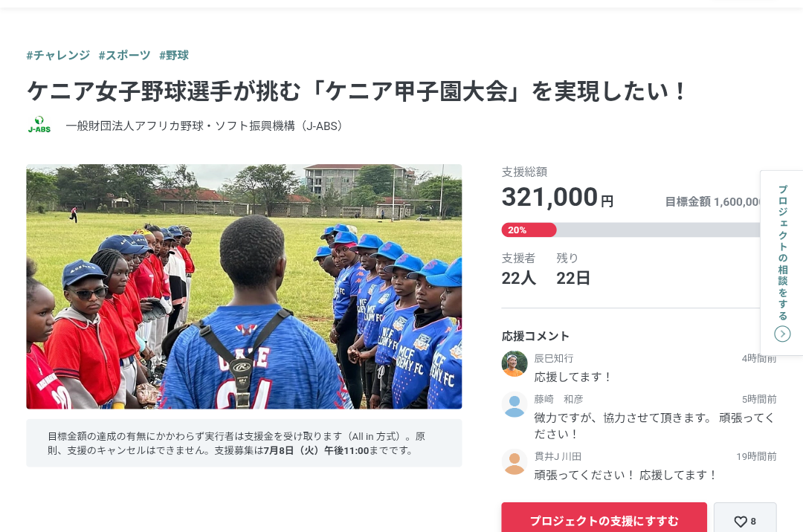Click commenter name 辰巳知行

(553, 358)
